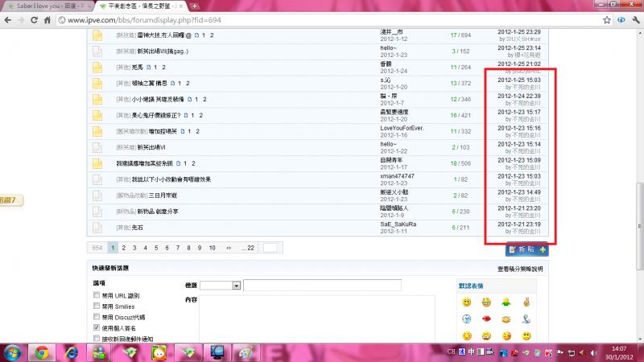Click next pages » arrow

coord(229,248)
